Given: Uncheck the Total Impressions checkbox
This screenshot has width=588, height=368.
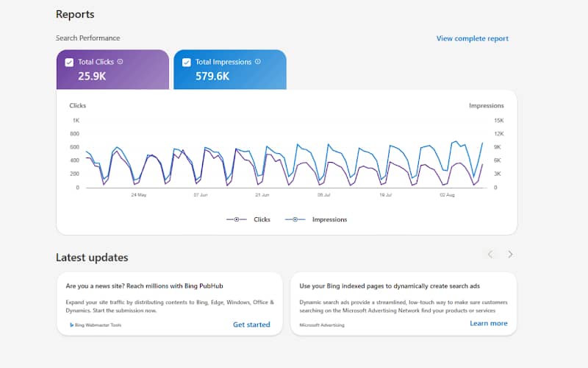Looking at the screenshot, I should pyautogui.click(x=187, y=63).
